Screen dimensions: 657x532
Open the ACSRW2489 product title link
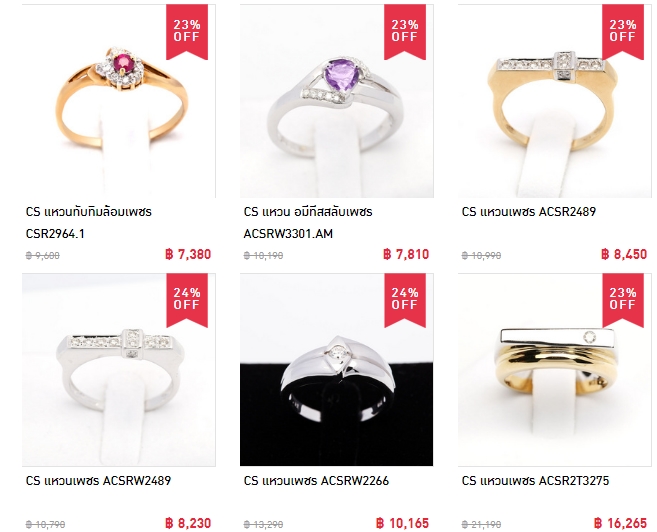(98, 480)
